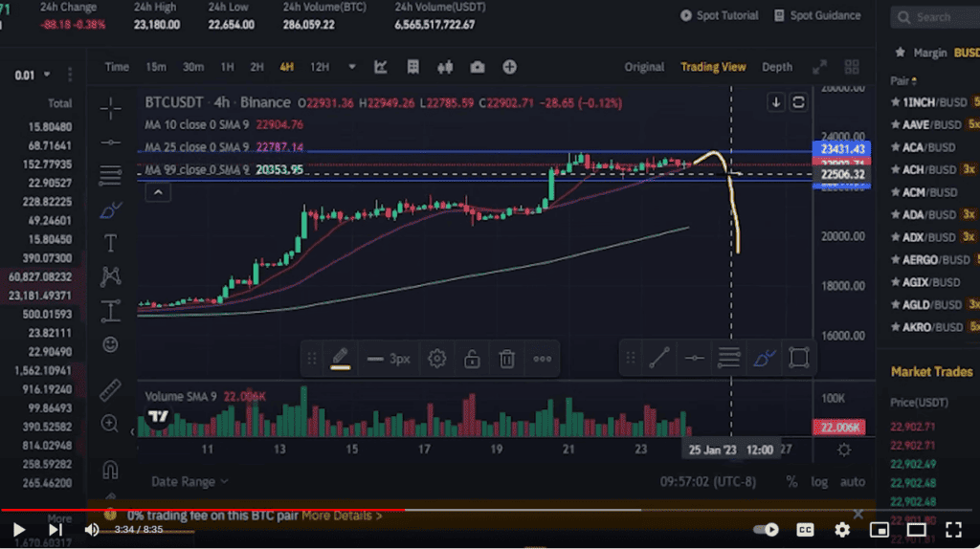This screenshot has height=549, width=980.
Task: Activate the zoom-in tool
Action: click(110, 424)
